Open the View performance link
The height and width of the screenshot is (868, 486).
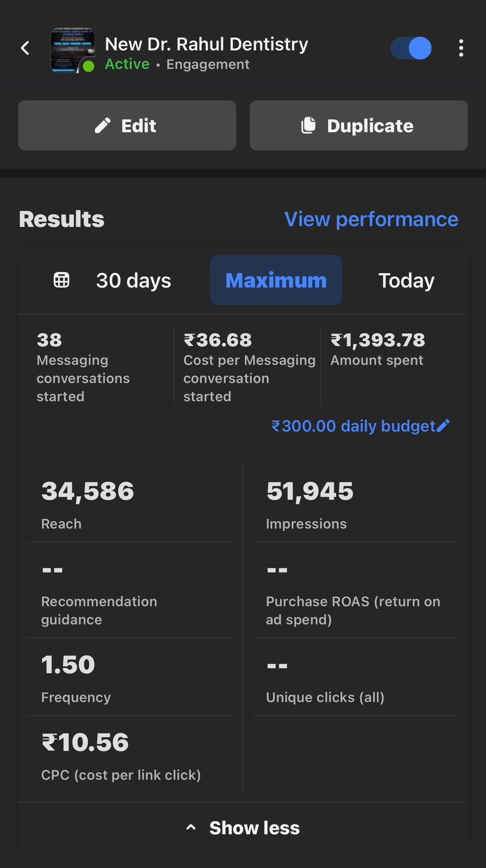[x=371, y=219]
